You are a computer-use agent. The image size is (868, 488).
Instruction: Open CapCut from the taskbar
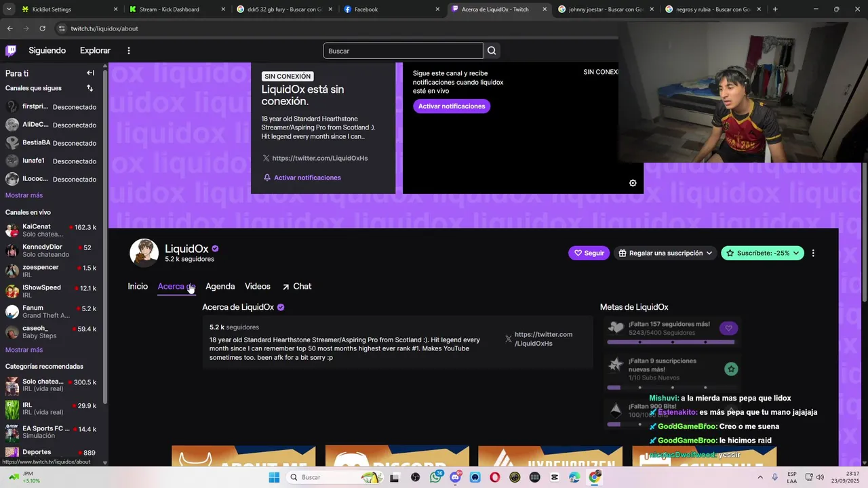555,477
